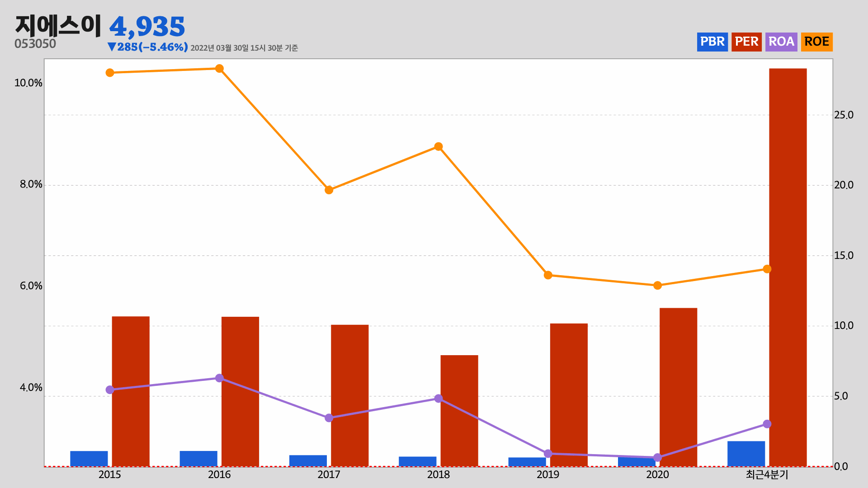The width and height of the screenshot is (868, 488).
Task: Click the red PER bar for 2015
Action: click(x=131, y=391)
